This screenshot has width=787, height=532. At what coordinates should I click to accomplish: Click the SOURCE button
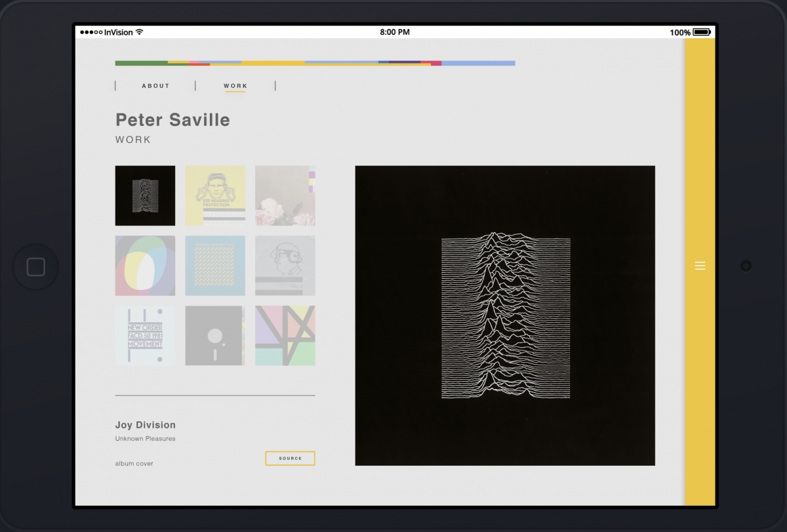tap(290, 459)
